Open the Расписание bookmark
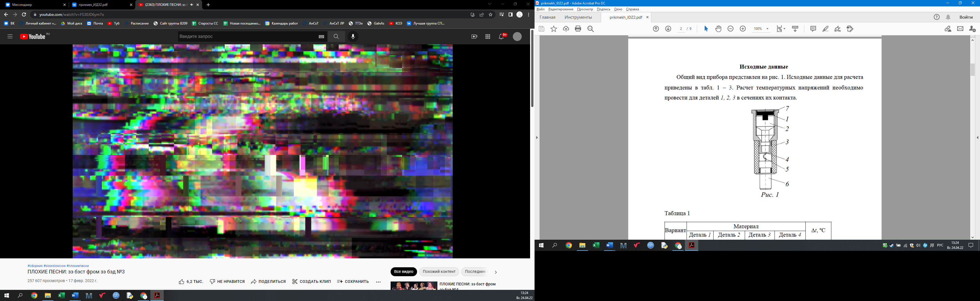The image size is (980, 301). coord(137,24)
